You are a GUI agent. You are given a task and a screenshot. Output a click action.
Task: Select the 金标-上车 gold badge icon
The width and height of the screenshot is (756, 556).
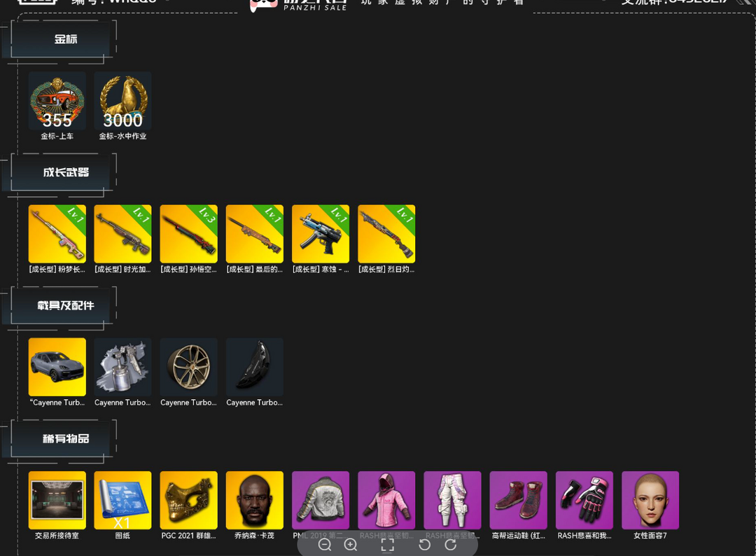[57, 101]
